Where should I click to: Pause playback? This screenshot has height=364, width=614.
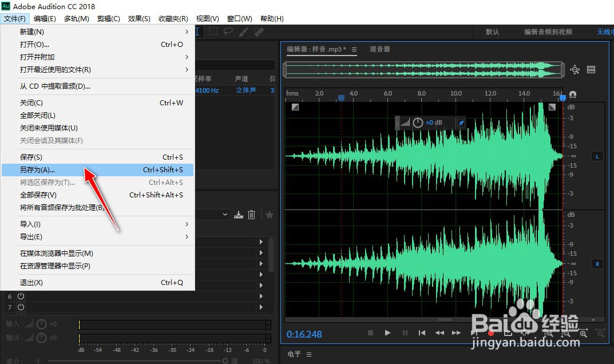(405, 333)
